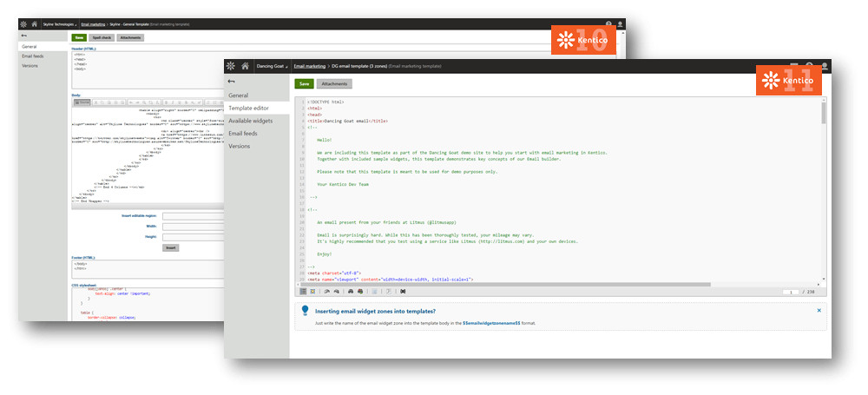Click 'Your Kentico Dev Team' comment line

343,184
